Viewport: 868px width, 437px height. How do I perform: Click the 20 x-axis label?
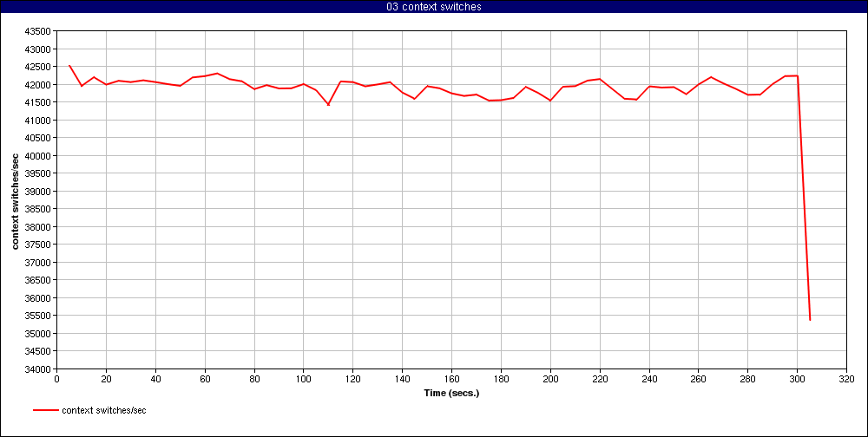tap(106, 380)
